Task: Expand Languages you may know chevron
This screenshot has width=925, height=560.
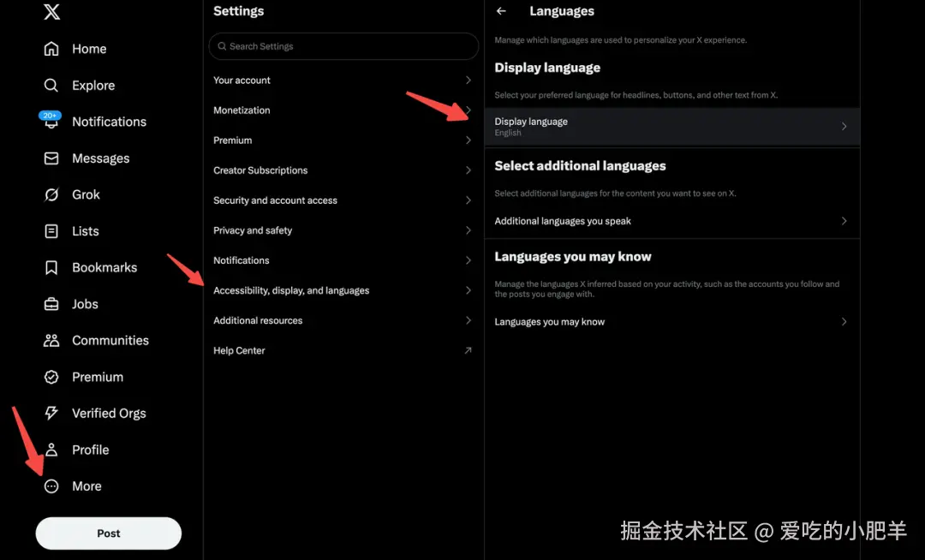Action: pos(844,322)
